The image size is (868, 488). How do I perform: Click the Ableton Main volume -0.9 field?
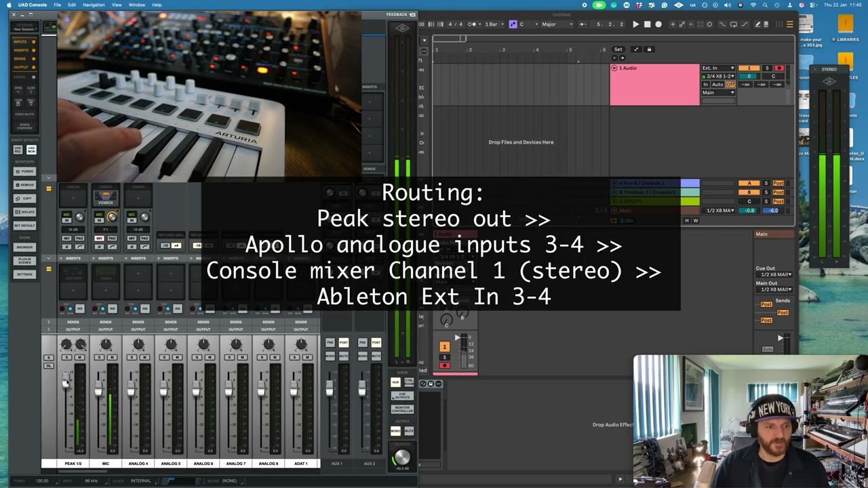click(x=749, y=211)
